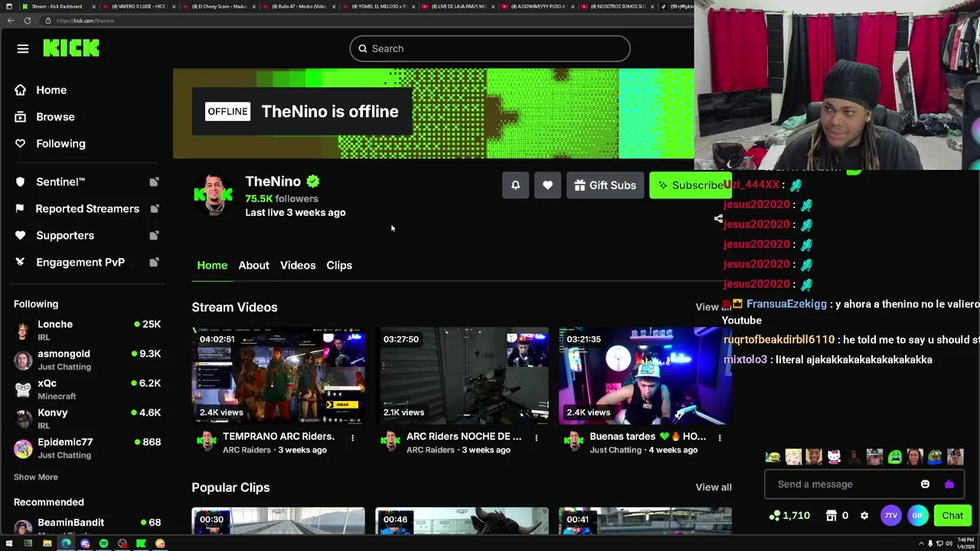Open the 00:30 popular clip
Screen dimensions: 980x551
pos(278,521)
